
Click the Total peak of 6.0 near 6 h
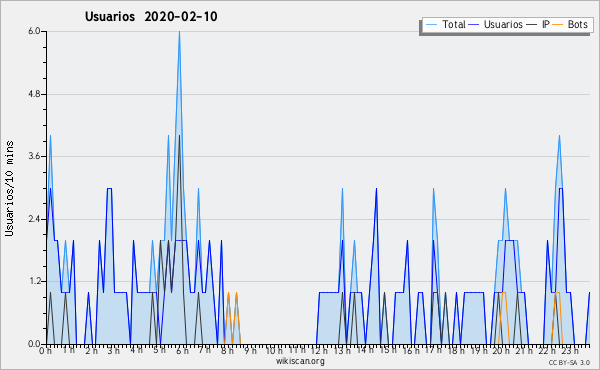point(179,32)
